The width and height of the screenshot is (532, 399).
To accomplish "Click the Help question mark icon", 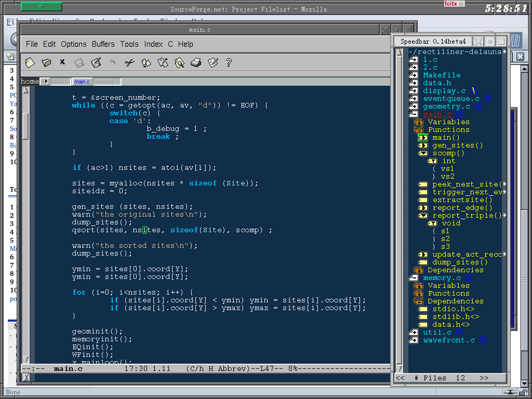I will [229, 62].
